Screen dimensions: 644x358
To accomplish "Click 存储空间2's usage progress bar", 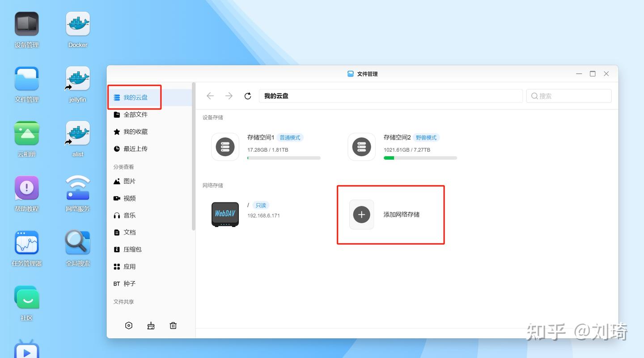I will coord(419,158).
